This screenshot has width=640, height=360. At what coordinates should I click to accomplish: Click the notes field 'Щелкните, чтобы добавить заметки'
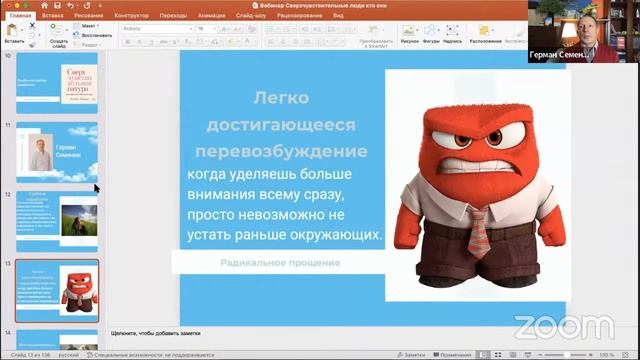(156, 333)
